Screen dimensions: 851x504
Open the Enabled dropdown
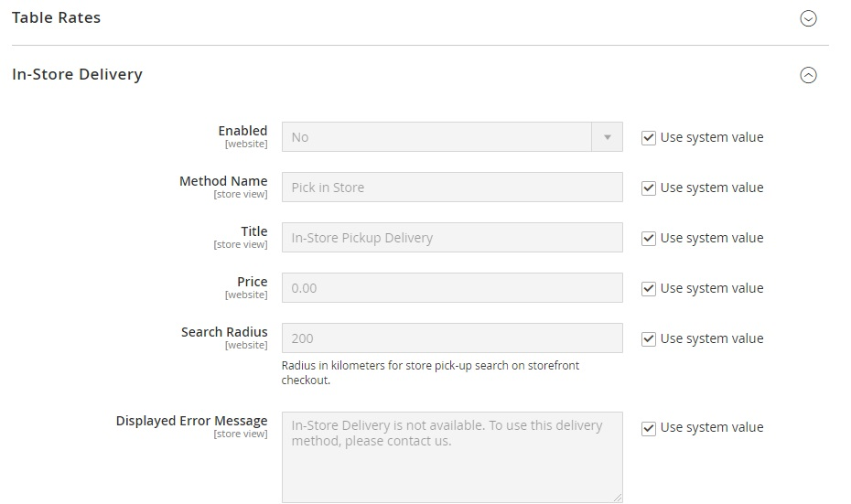coord(452,137)
